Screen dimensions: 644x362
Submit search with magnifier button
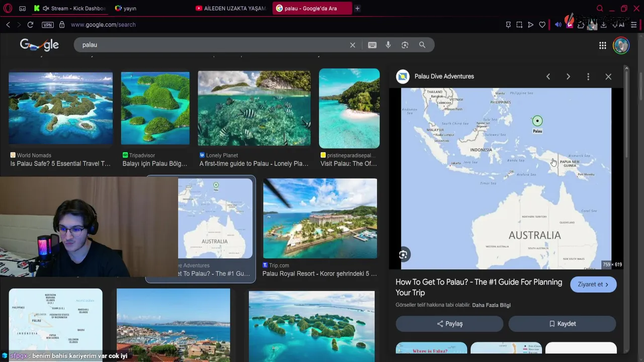(422, 45)
